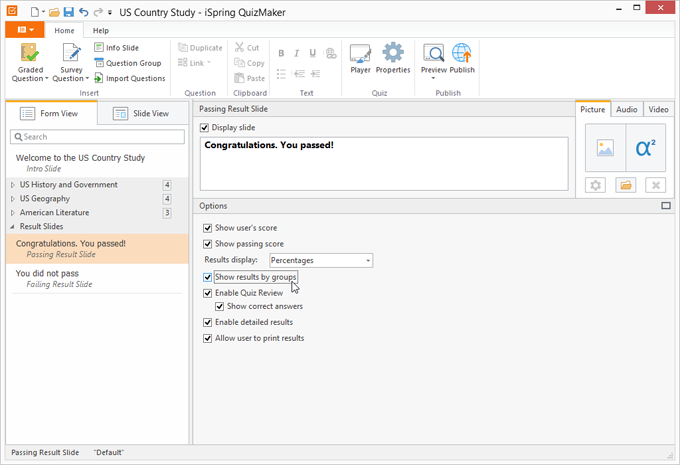Screen dimensions: 680x465
Task: Click the Survey Question icon
Action: coord(71,53)
